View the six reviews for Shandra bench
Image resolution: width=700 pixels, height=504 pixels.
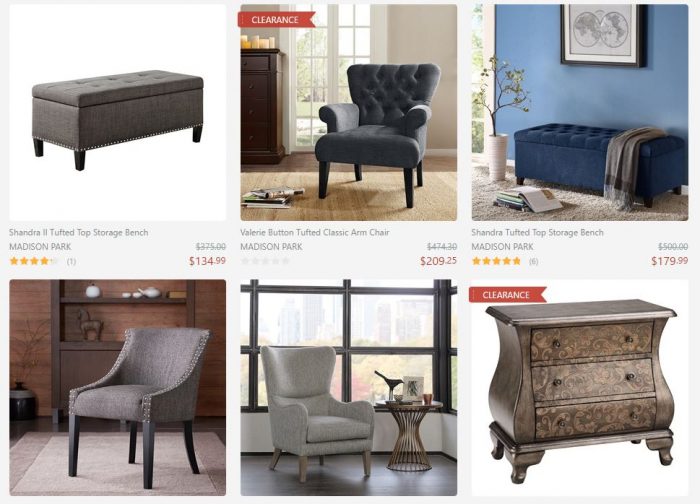pos(533,262)
